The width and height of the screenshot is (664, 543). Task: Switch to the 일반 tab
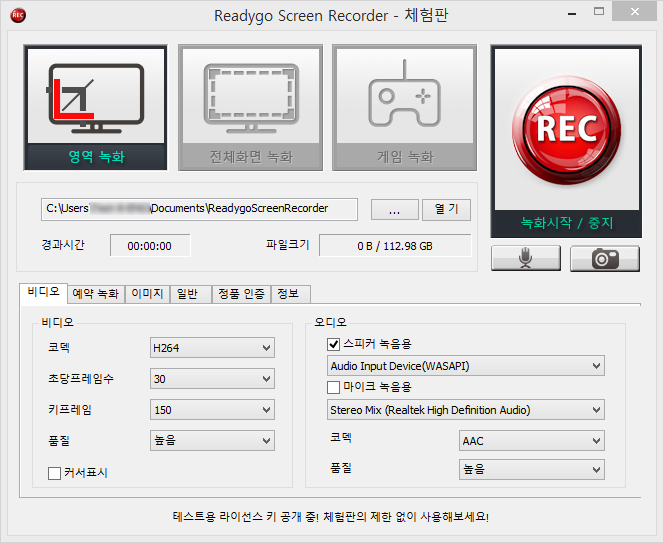point(191,294)
